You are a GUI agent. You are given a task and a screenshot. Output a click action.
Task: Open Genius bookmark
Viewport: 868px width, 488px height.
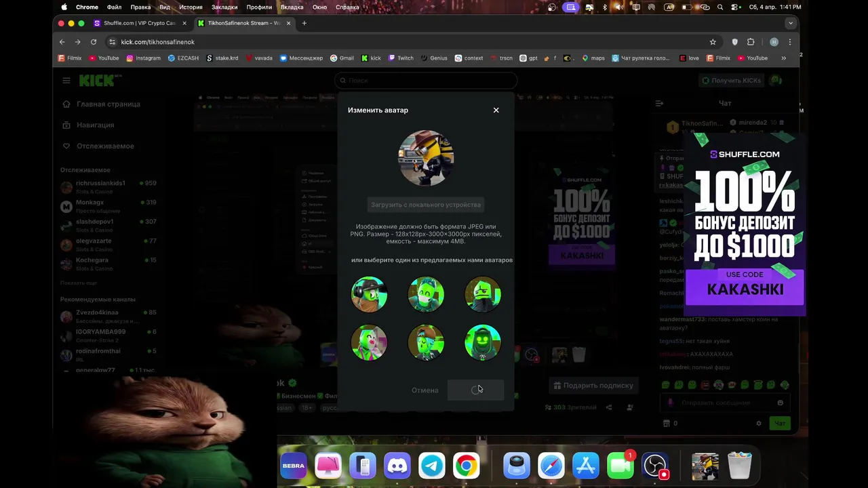(x=434, y=58)
